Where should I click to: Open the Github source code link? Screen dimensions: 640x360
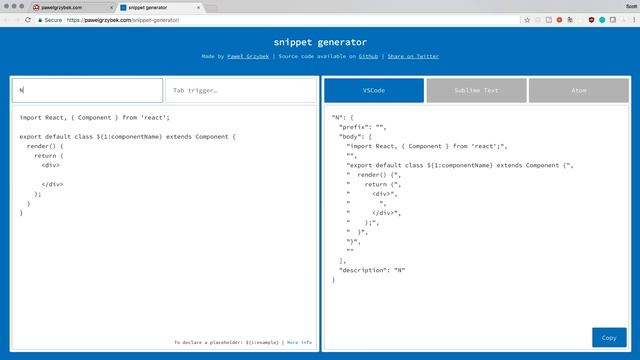click(x=368, y=56)
